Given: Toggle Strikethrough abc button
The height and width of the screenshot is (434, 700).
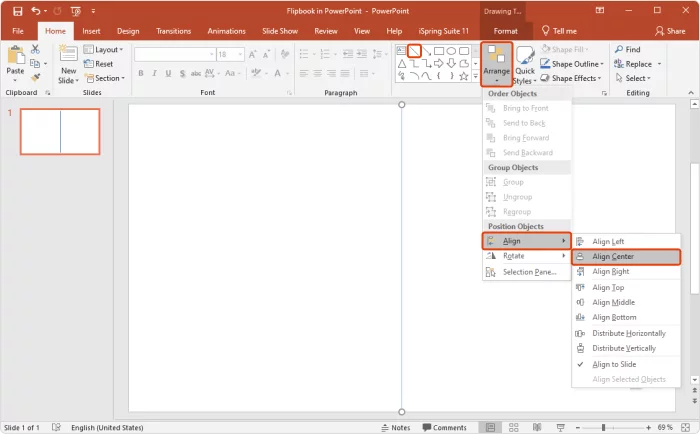Looking at the screenshot, I should [196, 73].
